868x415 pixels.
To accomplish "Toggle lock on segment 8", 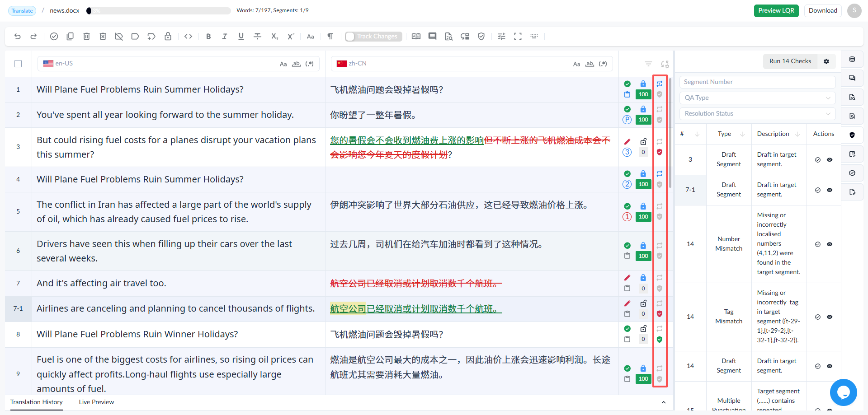I will tap(643, 329).
